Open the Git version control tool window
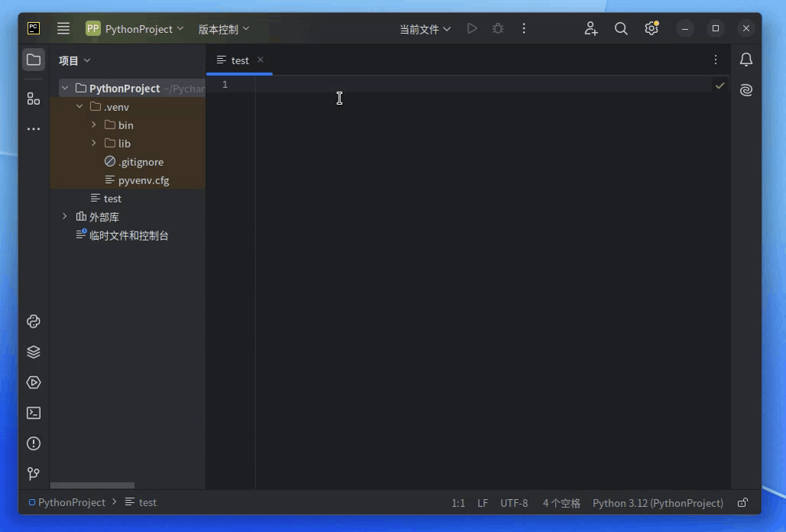 click(x=34, y=473)
